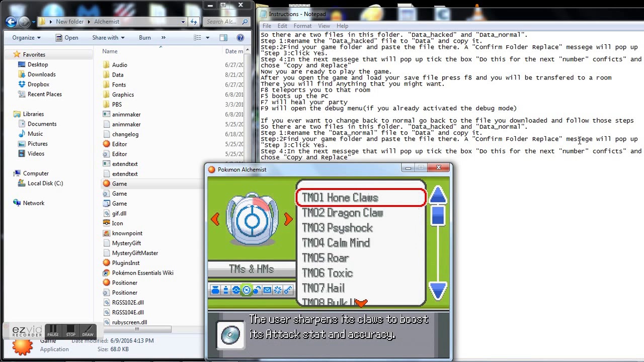Click the orange gear icon in details pane
This screenshot has width=644, height=362.
[22, 346]
